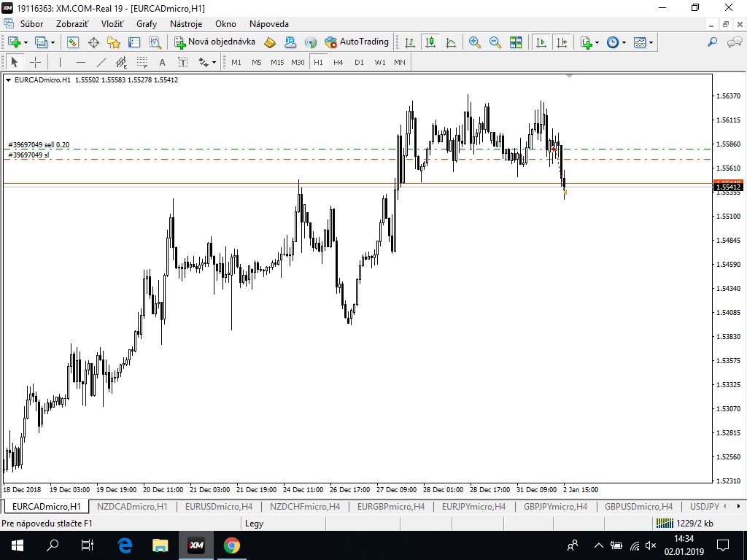
Task: Switch to the EURUSDmicro,H4 chart tab
Action: pyautogui.click(x=219, y=506)
